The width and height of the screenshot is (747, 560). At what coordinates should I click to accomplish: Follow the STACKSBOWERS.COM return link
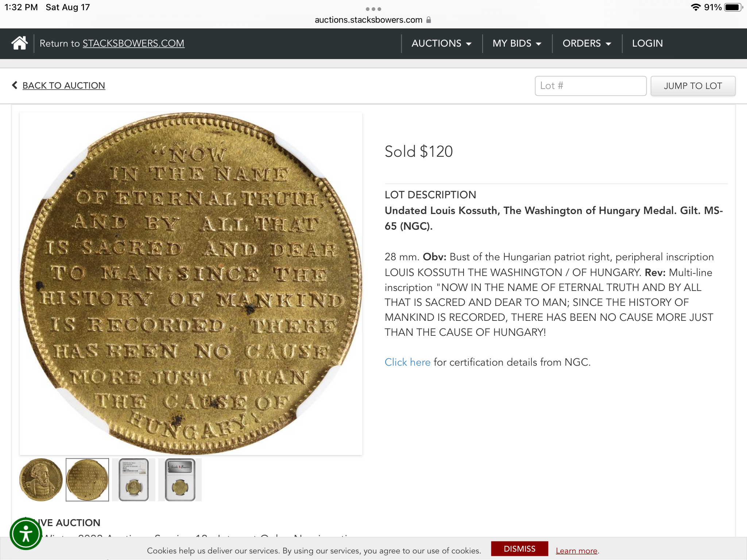click(133, 43)
